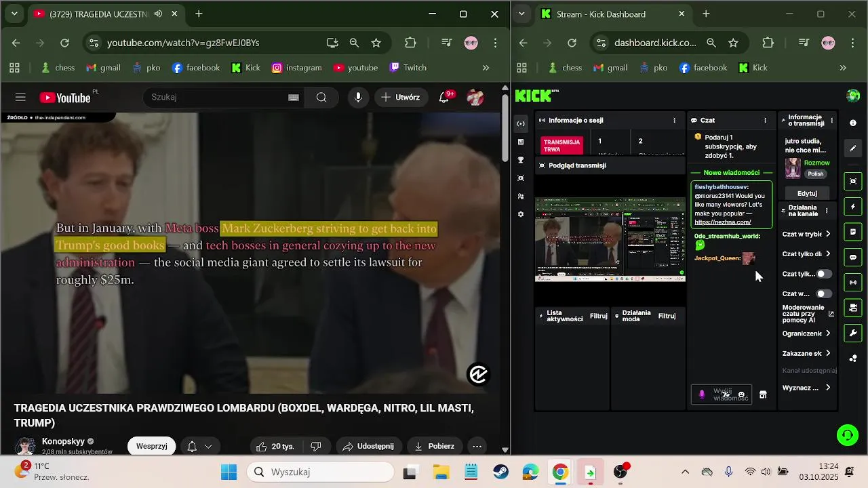Image resolution: width=868 pixels, height=488 pixels.
Task: Open the YouTube account avatar menu
Action: click(475, 98)
